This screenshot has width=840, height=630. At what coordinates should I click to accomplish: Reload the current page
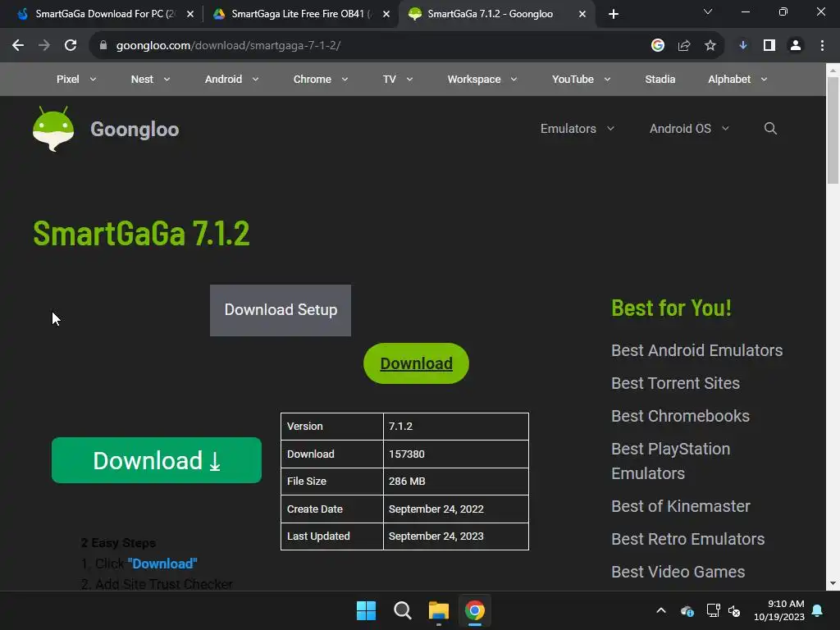click(x=71, y=46)
